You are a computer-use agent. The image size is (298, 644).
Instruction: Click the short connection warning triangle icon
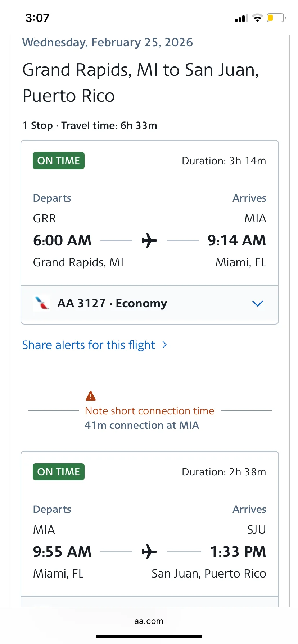(91, 396)
